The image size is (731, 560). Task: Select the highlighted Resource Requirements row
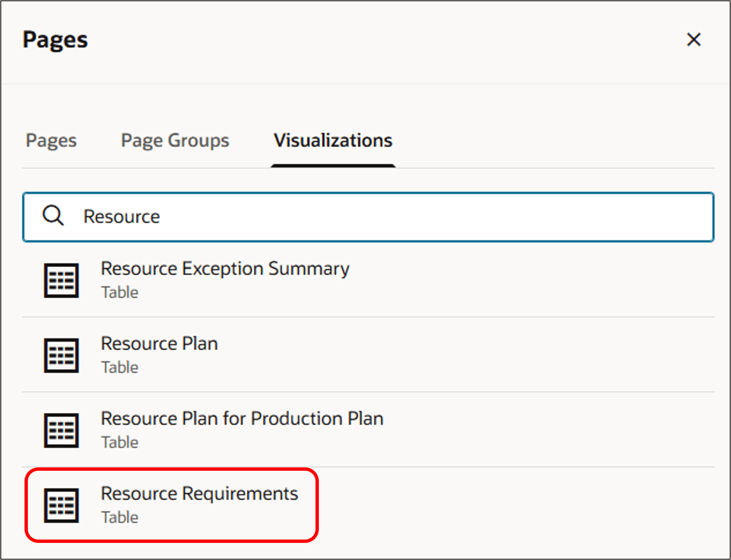click(x=200, y=503)
